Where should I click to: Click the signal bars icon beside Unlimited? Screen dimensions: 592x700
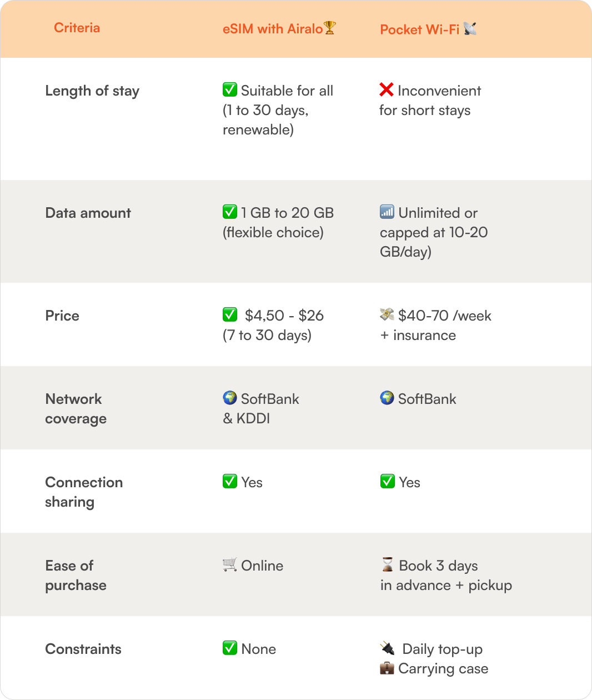pyautogui.click(x=387, y=212)
